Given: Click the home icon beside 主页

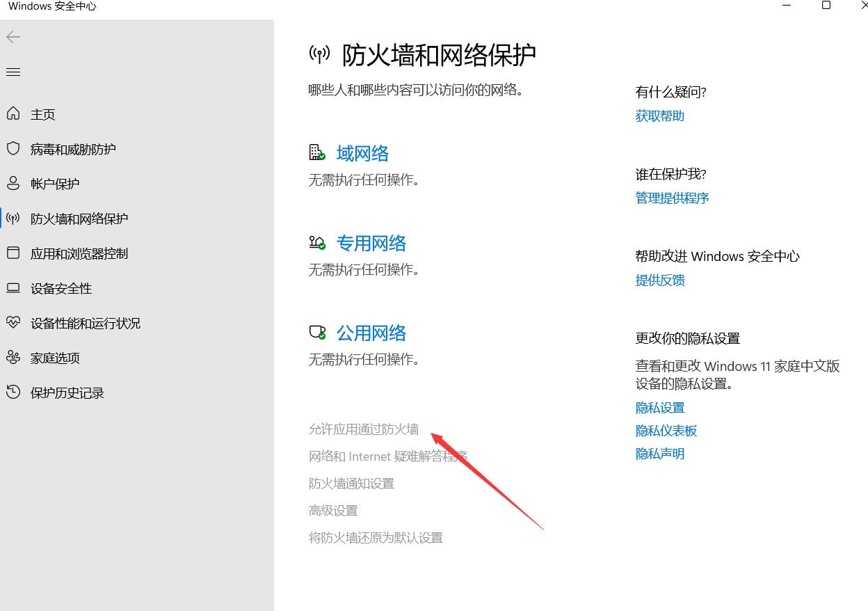Looking at the screenshot, I should (13, 113).
